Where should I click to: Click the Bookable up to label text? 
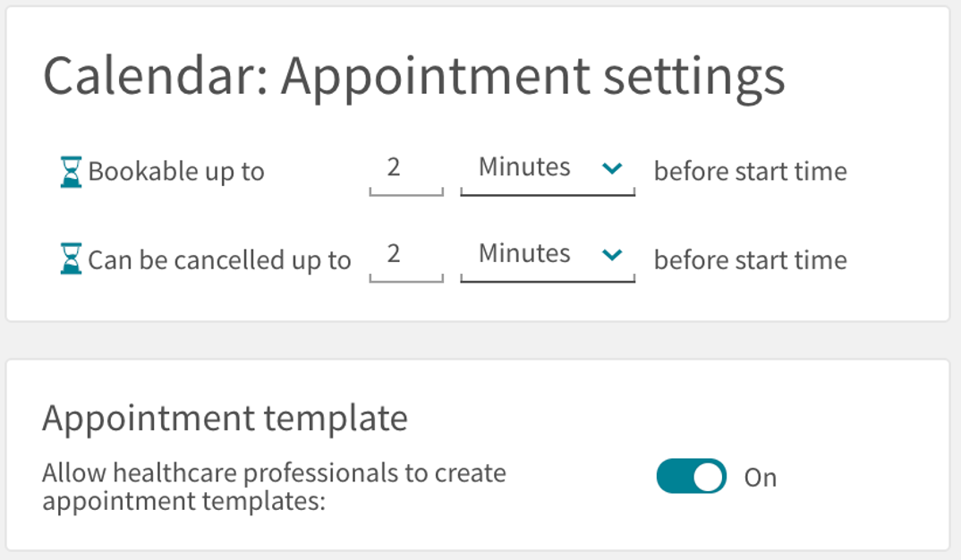176,172
